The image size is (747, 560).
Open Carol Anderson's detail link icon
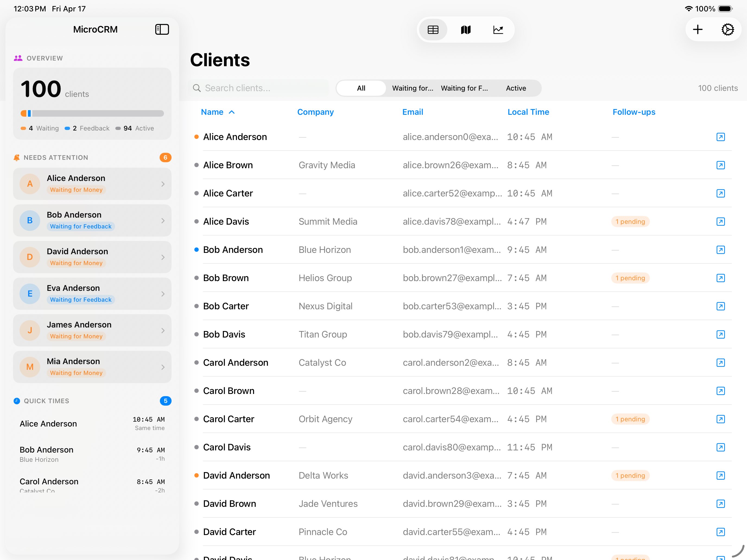pyautogui.click(x=720, y=362)
